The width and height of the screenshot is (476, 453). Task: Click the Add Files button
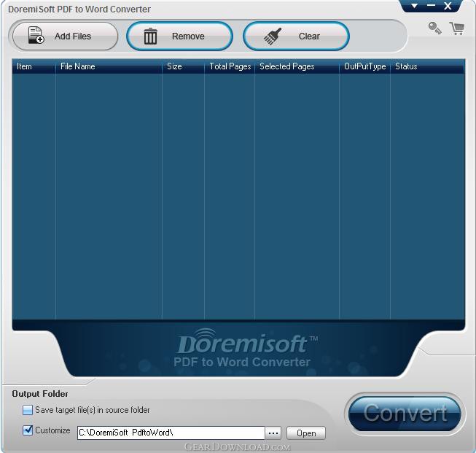(x=65, y=36)
